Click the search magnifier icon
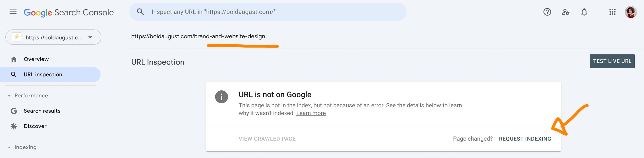The image size is (644, 158). pyautogui.click(x=140, y=12)
